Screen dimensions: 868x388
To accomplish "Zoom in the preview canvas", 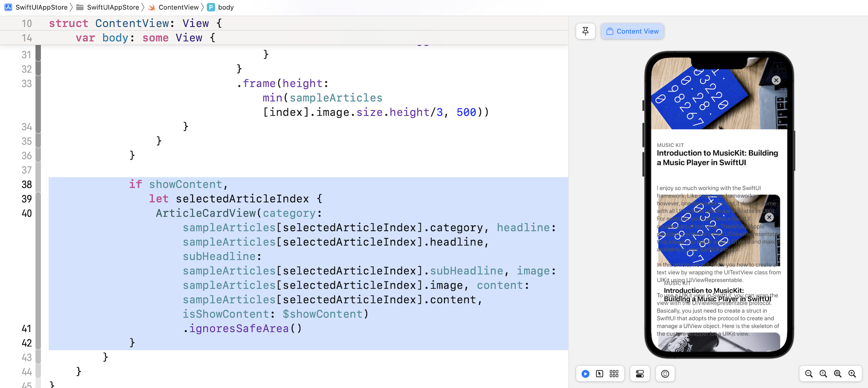I will 852,374.
